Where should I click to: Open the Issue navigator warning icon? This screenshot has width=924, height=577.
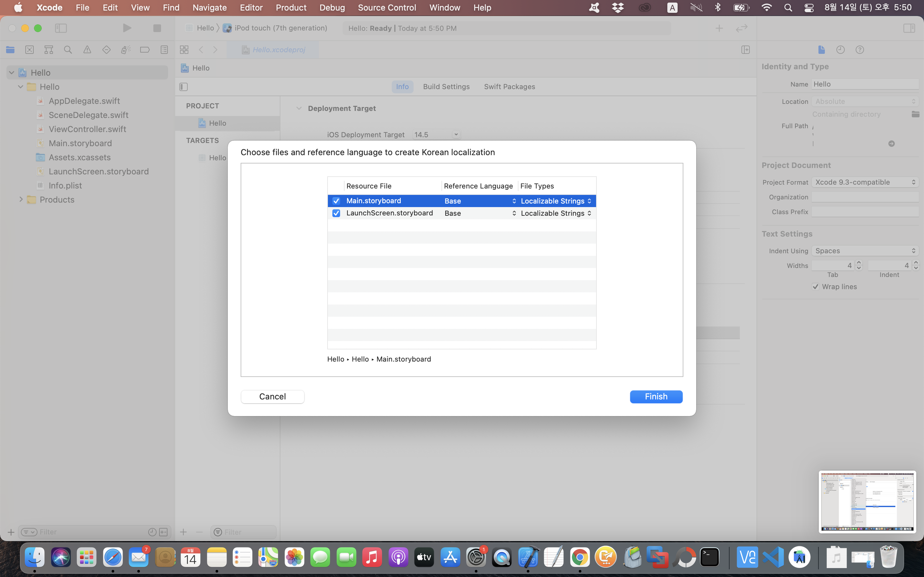click(87, 50)
